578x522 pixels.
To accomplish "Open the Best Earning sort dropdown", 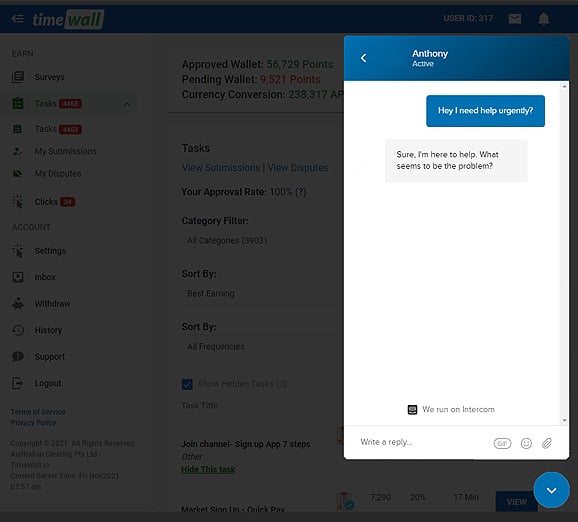I will 262,293.
